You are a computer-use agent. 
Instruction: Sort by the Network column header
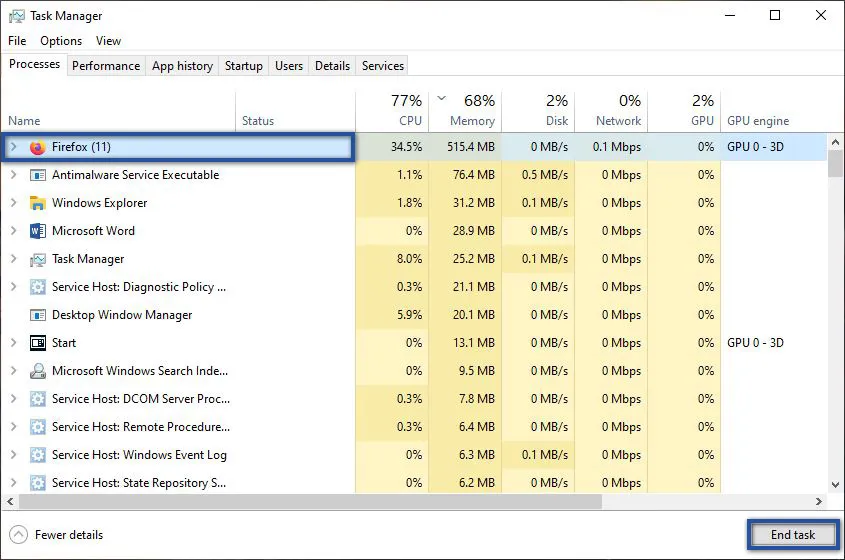coord(611,112)
